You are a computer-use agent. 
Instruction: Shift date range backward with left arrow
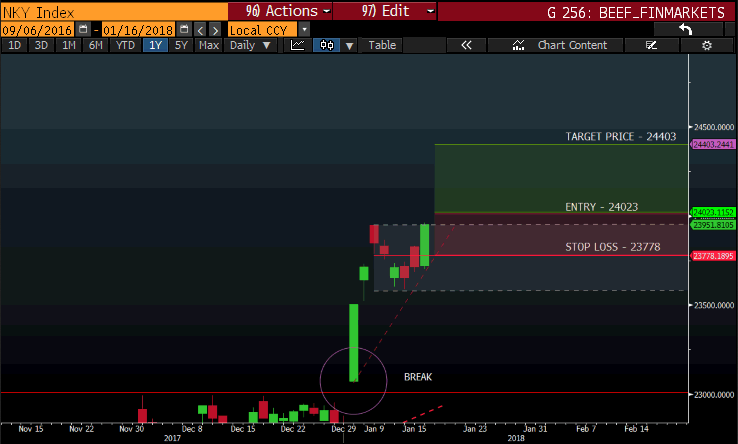click(x=200, y=30)
